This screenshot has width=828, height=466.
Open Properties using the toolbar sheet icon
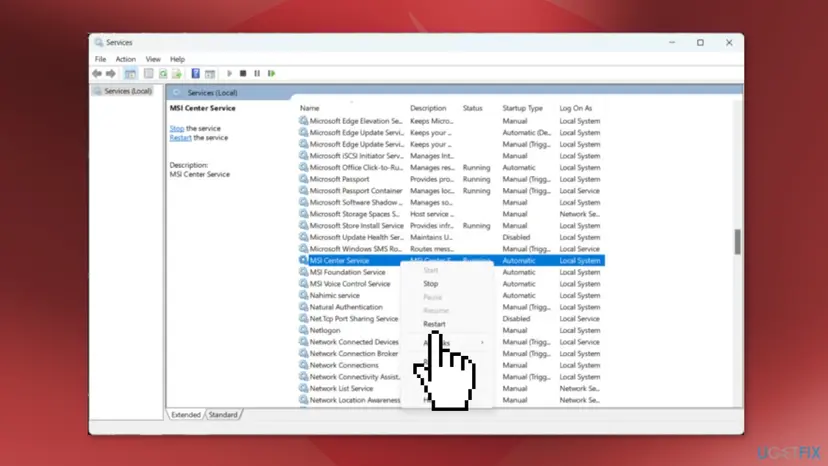click(x=148, y=73)
